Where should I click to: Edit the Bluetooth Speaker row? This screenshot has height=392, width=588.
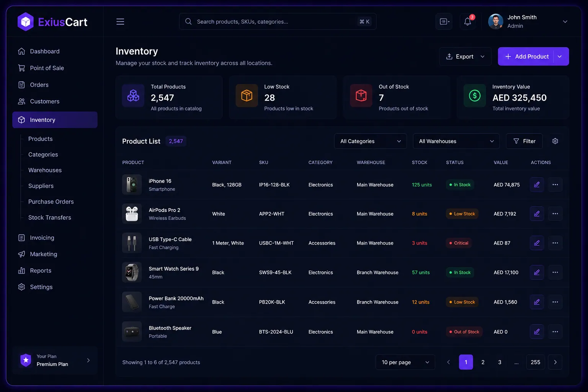tap(537, 332)
